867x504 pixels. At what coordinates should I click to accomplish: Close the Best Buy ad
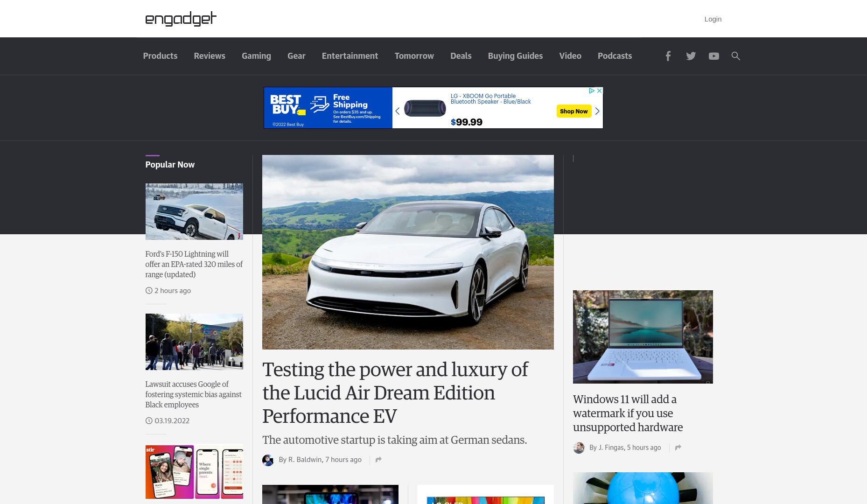[x=600, y=91]
